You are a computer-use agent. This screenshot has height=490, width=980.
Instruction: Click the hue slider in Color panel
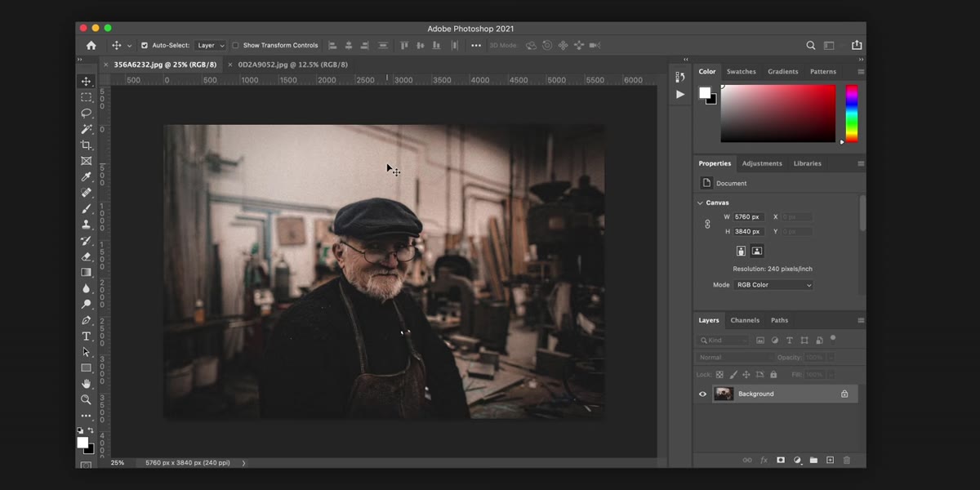click(851, 114)
